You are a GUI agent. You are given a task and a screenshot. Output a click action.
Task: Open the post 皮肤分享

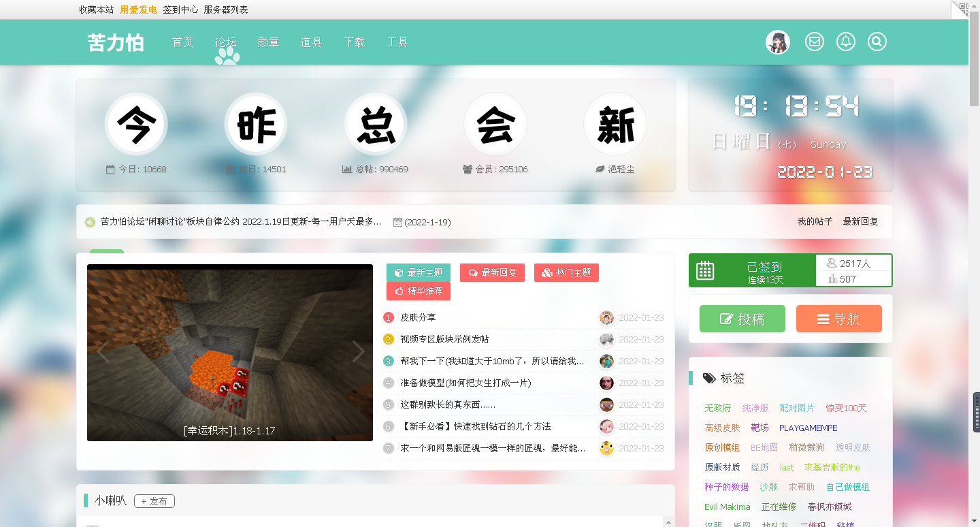coord(419,317)
